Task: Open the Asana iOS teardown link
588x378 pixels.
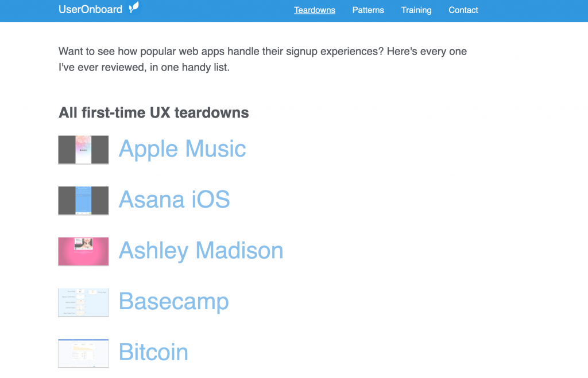Action: click(x=174, y=199)
